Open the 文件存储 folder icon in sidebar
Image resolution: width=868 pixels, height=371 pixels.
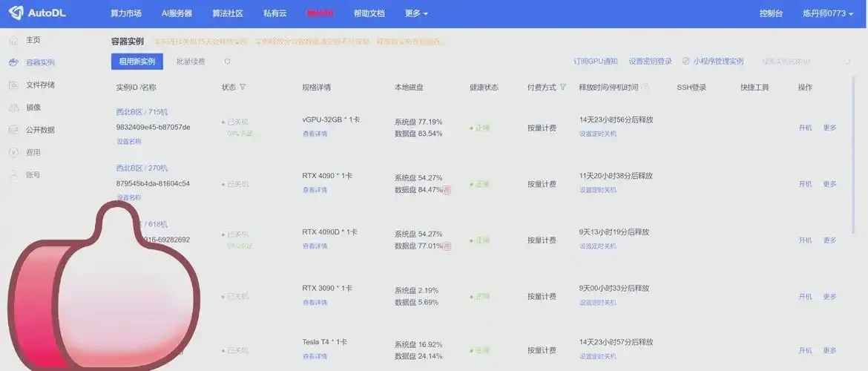point(14,85)
